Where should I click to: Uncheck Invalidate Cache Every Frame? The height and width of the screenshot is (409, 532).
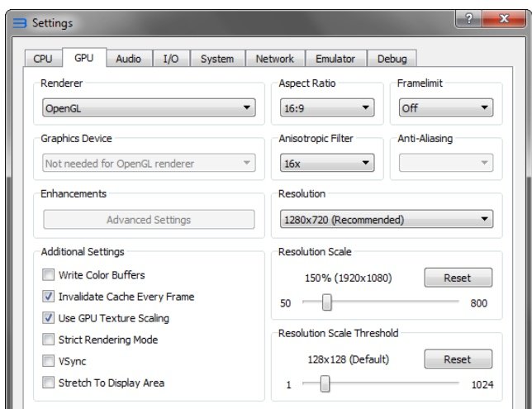click(x=49, y=297)
